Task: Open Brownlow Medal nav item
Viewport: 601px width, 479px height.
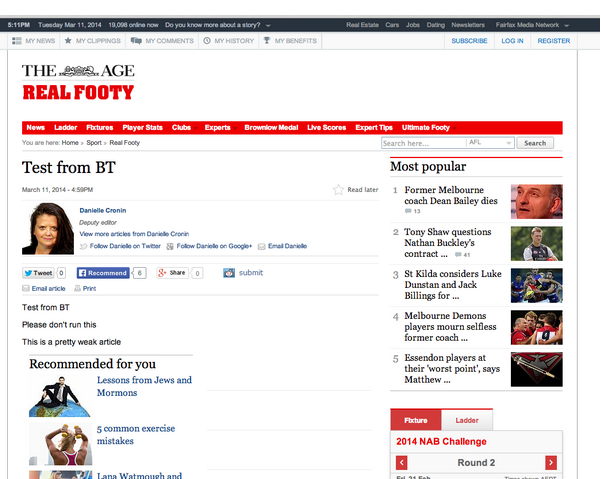Action: coord(271,128)
